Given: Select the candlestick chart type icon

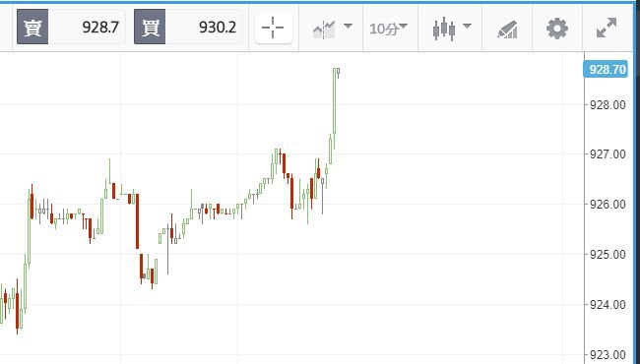Looking at the screenshot, I should pyautogui.click(x=444, y=29).
